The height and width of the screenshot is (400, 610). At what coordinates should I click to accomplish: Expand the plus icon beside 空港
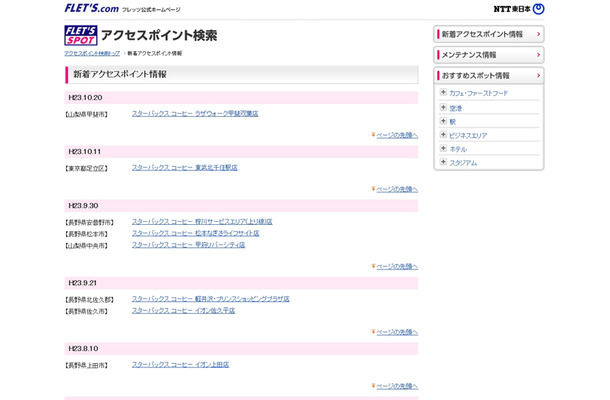click(443, 107)
